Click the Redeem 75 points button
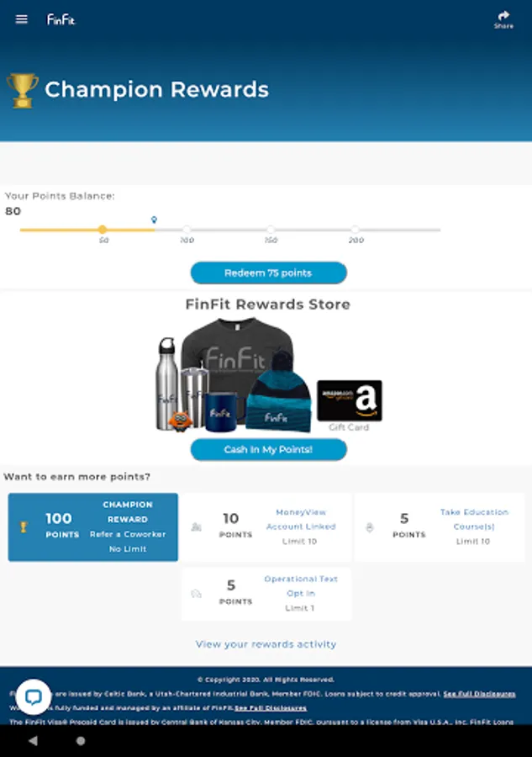Image resolution: width=532 pixels, height=757 pixels. pos(269,273)
